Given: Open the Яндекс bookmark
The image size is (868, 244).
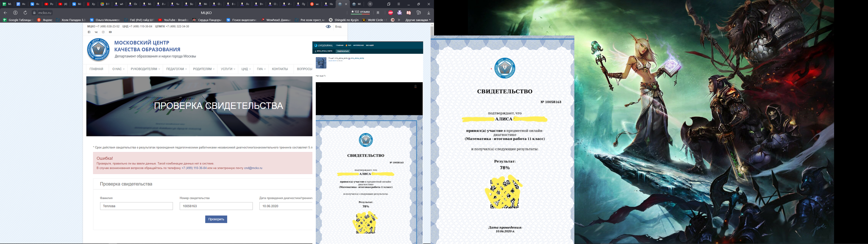Looking at the screenshot, I should click(x=45, y=20).
